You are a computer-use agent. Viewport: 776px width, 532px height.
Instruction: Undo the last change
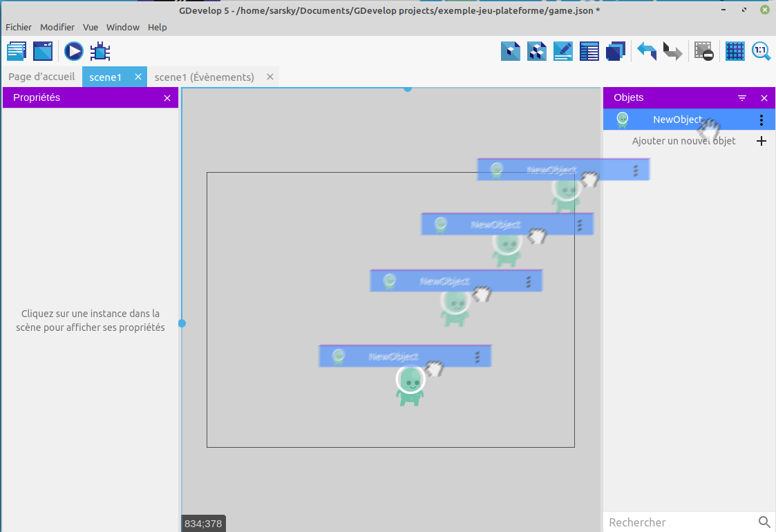(x=647, y=52)
